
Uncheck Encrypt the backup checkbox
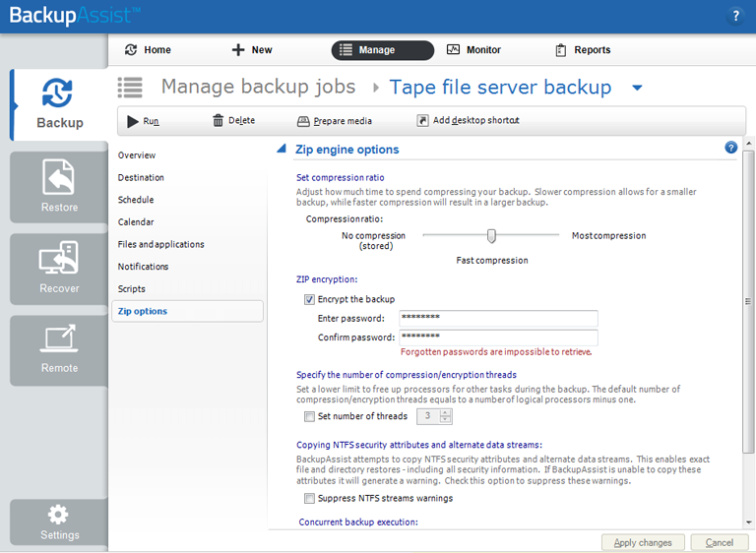[x=309, y=299]
